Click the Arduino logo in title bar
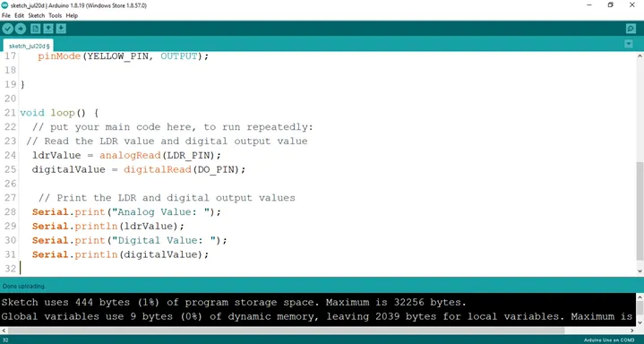Image resolution: width=644 pixels, height=344 pixels. tap(5, 5)
